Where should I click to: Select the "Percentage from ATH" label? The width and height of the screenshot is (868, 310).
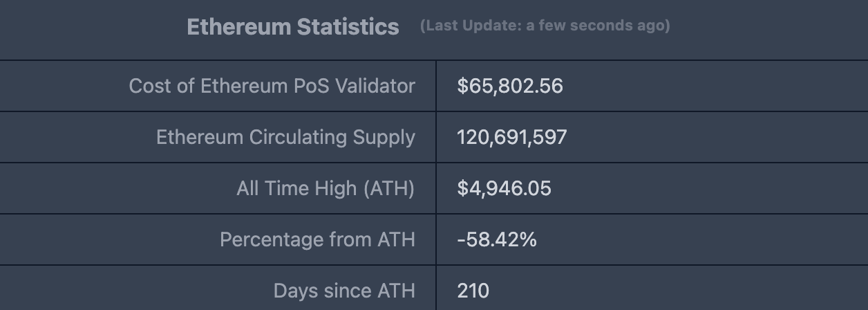317,239
